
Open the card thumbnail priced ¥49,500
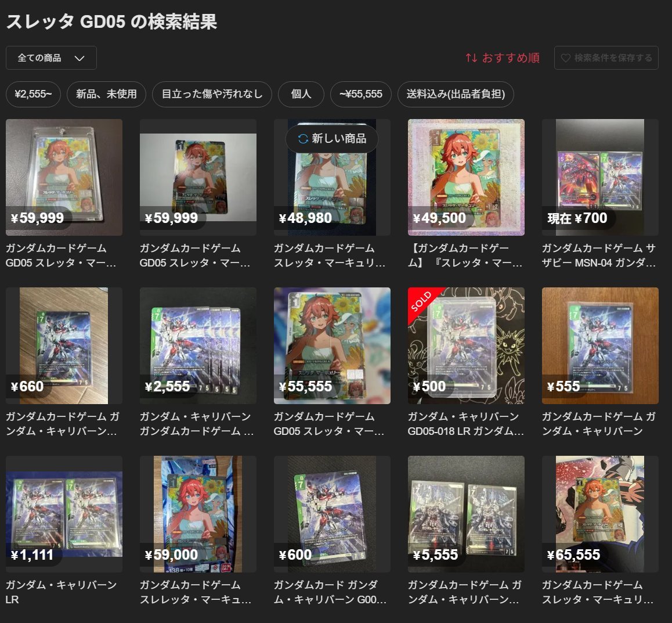467,177
